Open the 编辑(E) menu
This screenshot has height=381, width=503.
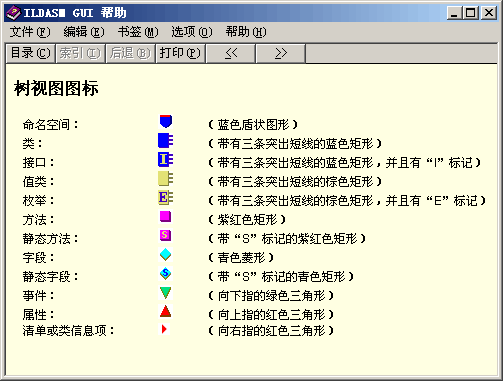pyautogui.click(x=84, y=32)
